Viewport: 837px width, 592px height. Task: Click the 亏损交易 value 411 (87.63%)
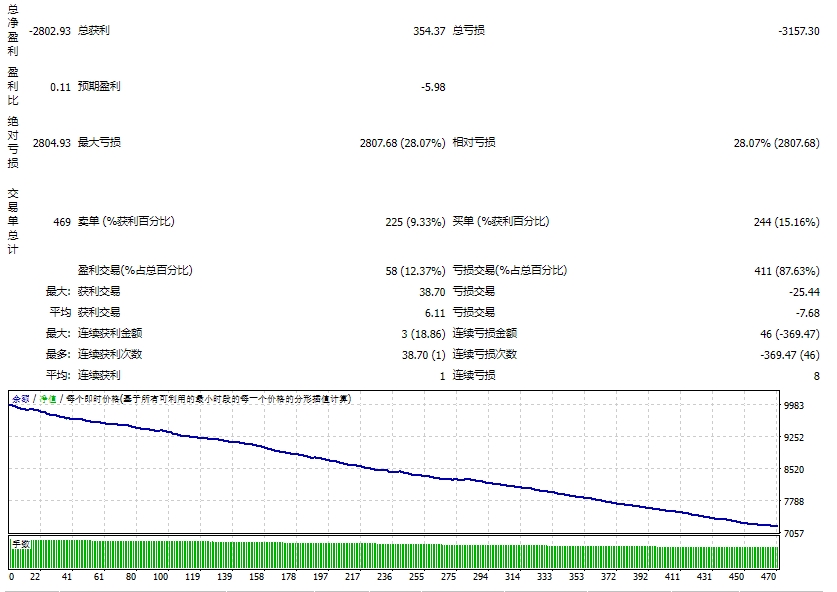click(x=791, y=268)
